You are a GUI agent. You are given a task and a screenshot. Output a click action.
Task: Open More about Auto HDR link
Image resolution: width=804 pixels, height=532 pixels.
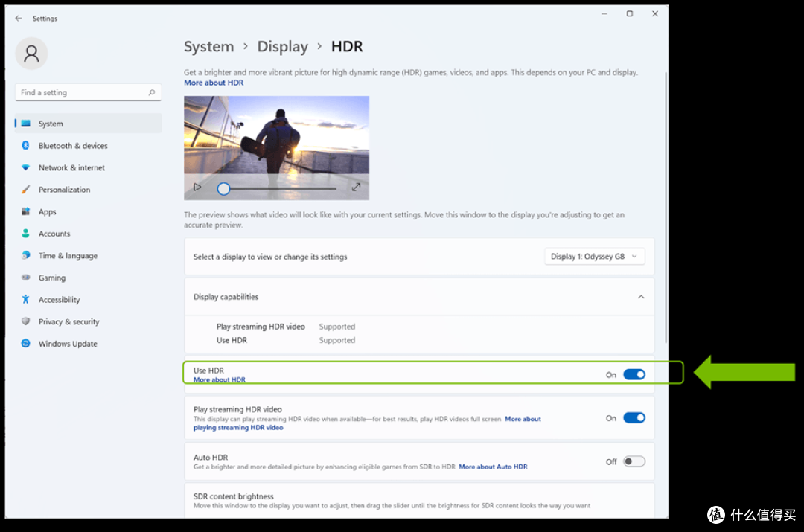494,467
